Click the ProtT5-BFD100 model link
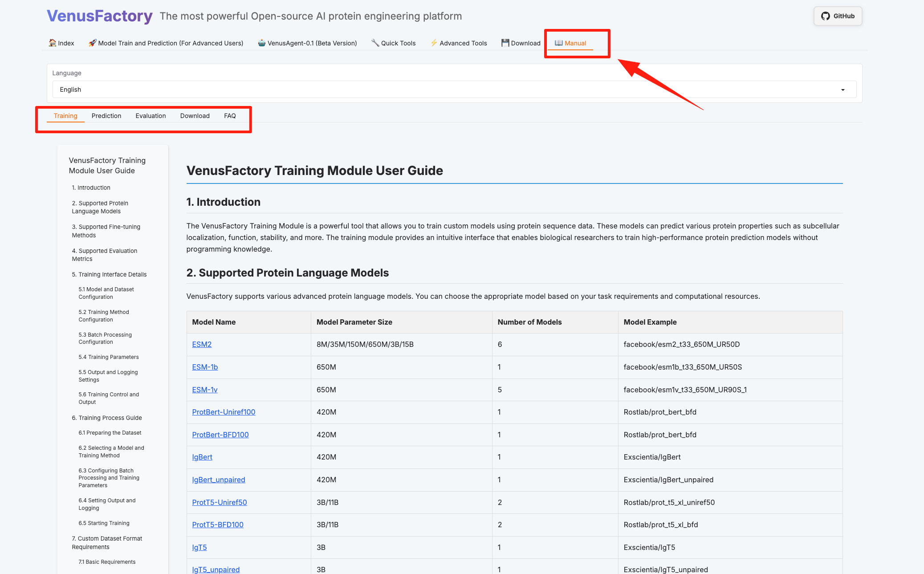This screenshot has width=924, height=574. (218, 525)
